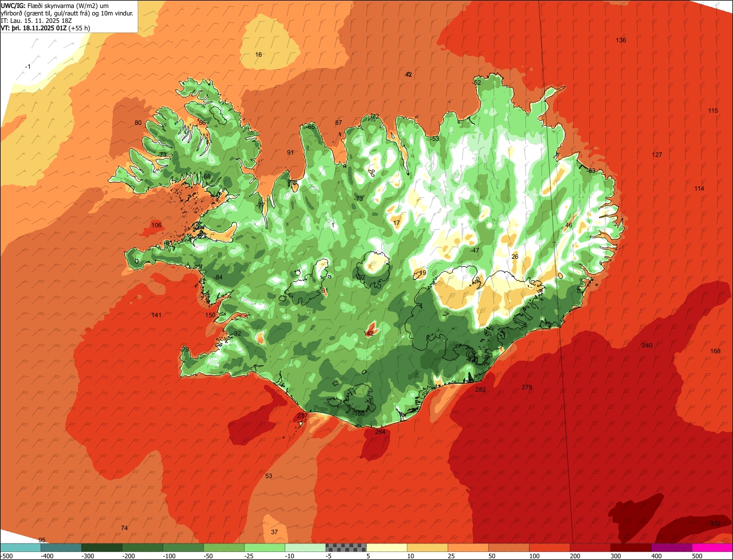Click the legend swatch between -500 and -400
733x560 pixels.
point(21,547)
